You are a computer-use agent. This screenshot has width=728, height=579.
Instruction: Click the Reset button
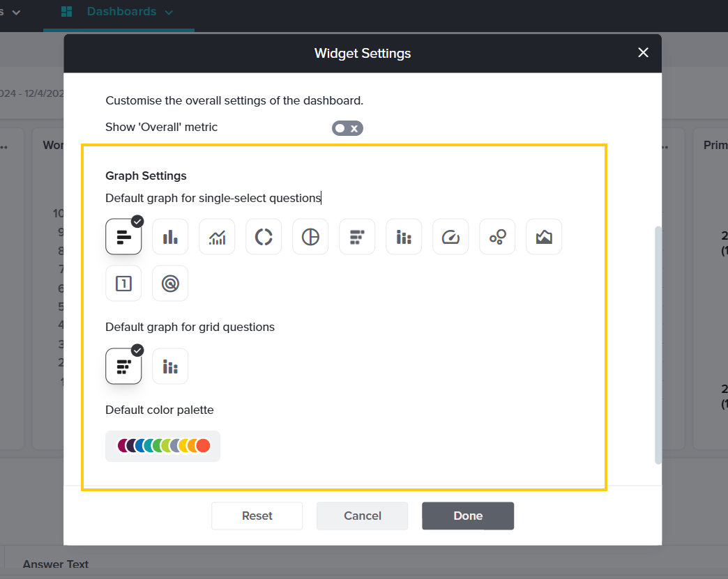[257, 516]
